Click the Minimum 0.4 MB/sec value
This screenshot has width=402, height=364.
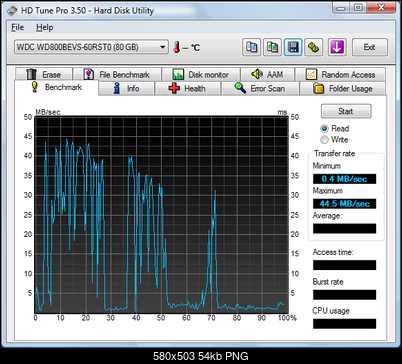(x=344, y=179)
